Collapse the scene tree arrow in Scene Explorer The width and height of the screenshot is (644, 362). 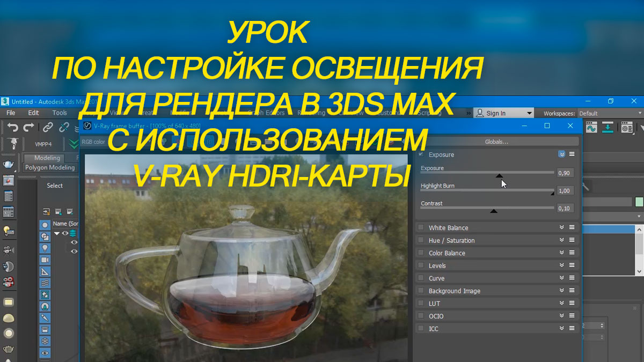pos(57,233)
